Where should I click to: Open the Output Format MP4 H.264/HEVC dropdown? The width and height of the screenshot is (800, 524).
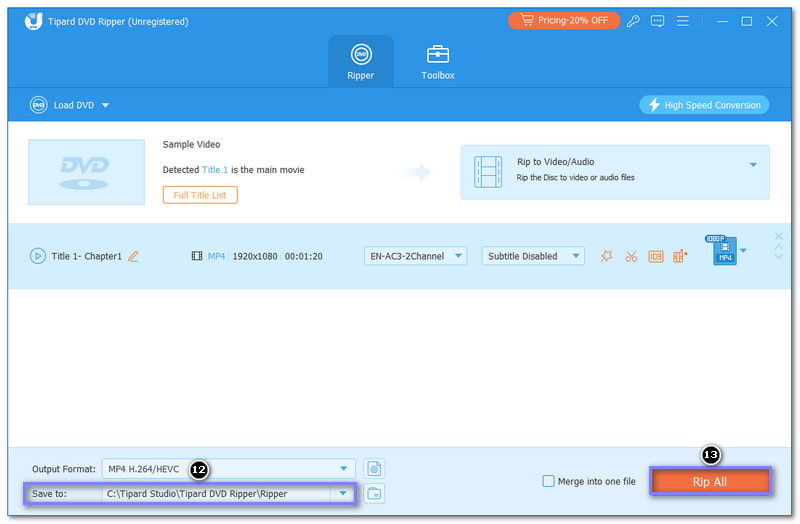(x=229, y=469)
